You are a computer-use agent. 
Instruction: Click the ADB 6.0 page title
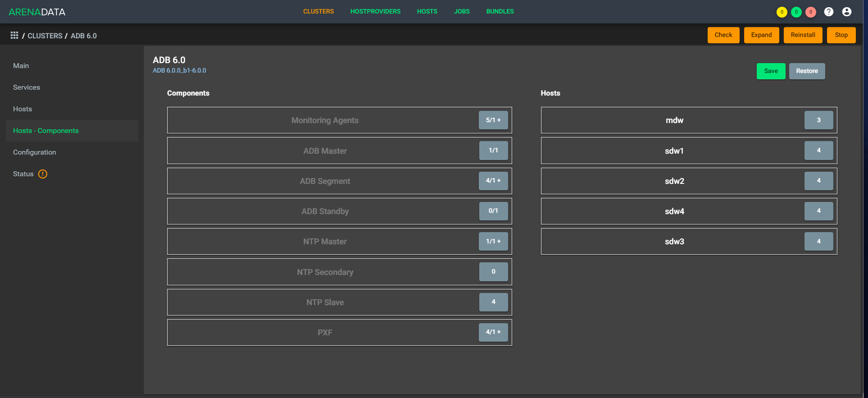pos(169,60)
